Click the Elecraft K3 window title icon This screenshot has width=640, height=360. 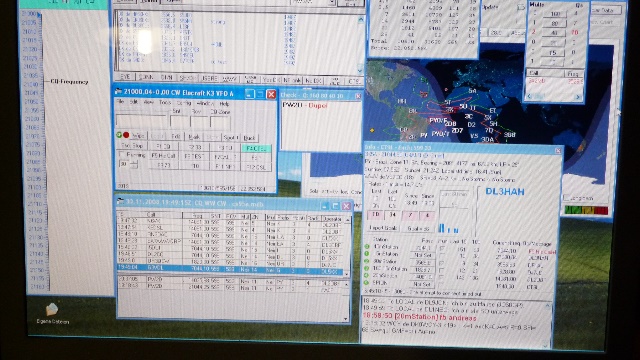coord(119,92)
